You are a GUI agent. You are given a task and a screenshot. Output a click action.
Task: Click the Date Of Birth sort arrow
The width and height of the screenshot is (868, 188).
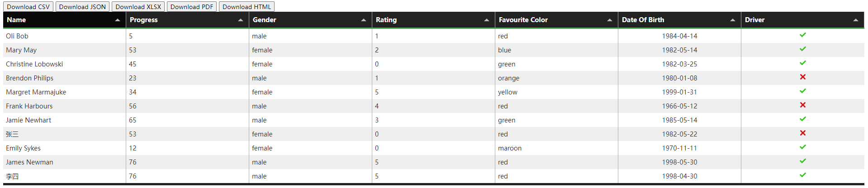pos(733,20)
